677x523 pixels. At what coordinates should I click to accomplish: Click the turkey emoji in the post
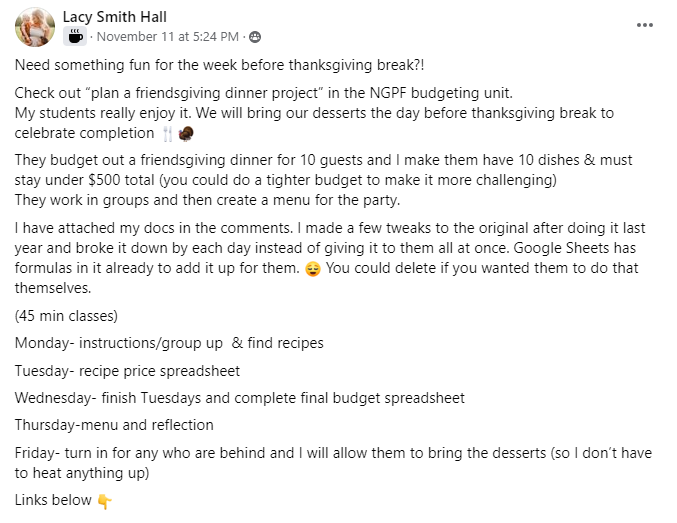185,132
